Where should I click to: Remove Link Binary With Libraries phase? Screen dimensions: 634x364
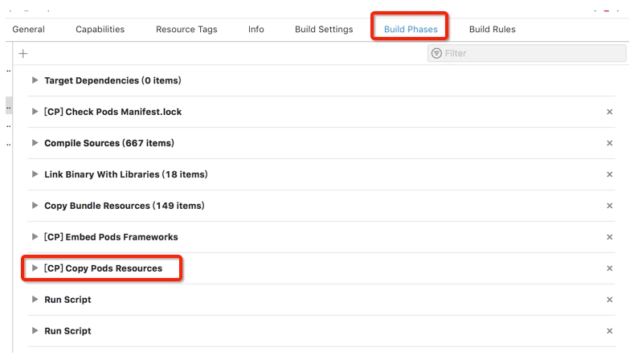(x=610, y=174)
